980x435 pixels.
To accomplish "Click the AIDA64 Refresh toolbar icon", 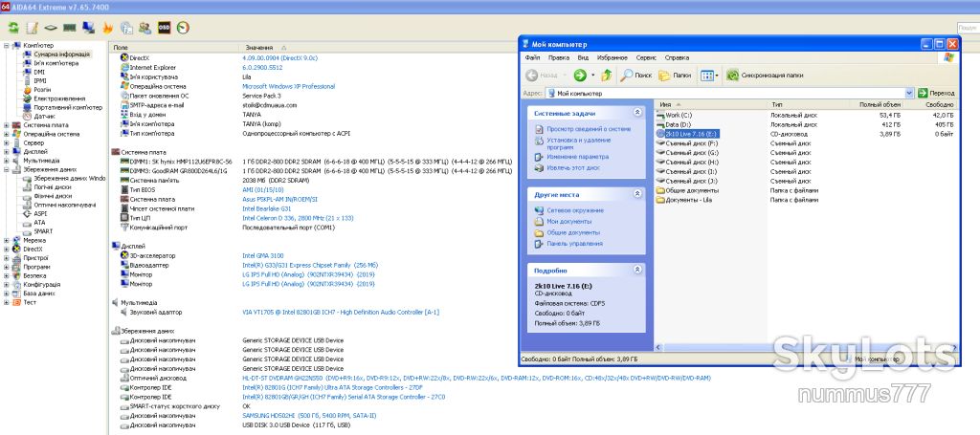I will point(13,28).
